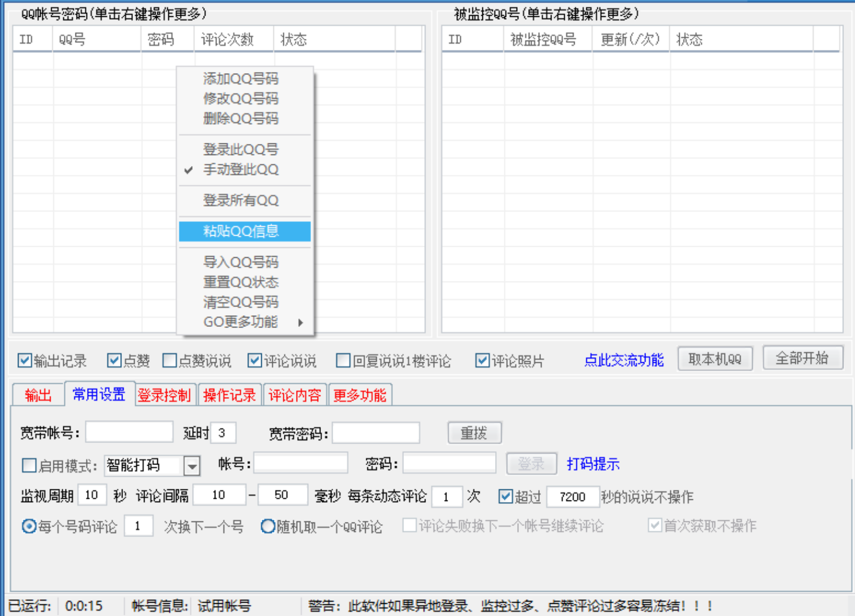Expand GO更多功能 submenu arrow
The image size is (855, 616).
pos(300,322)
